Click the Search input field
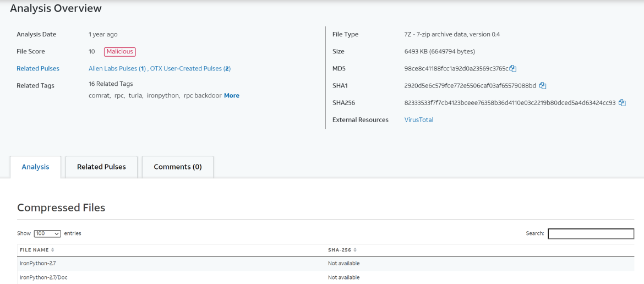 (x=591, y=234)
